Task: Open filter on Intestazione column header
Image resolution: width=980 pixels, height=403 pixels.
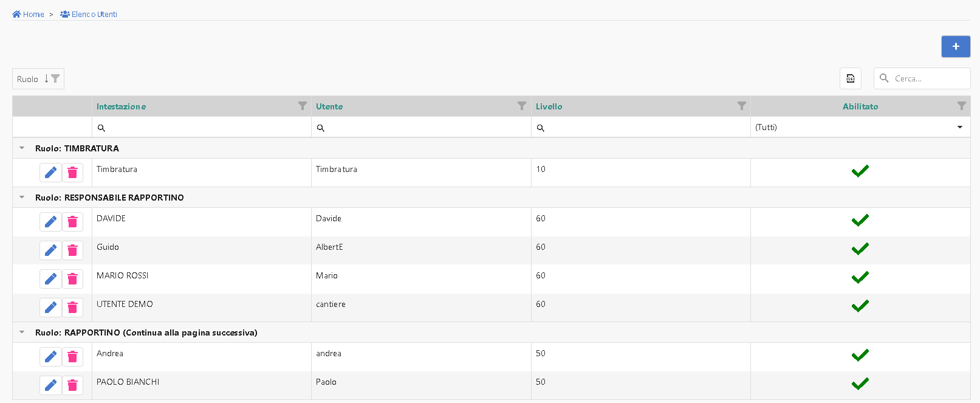Action: click(302, 106)
